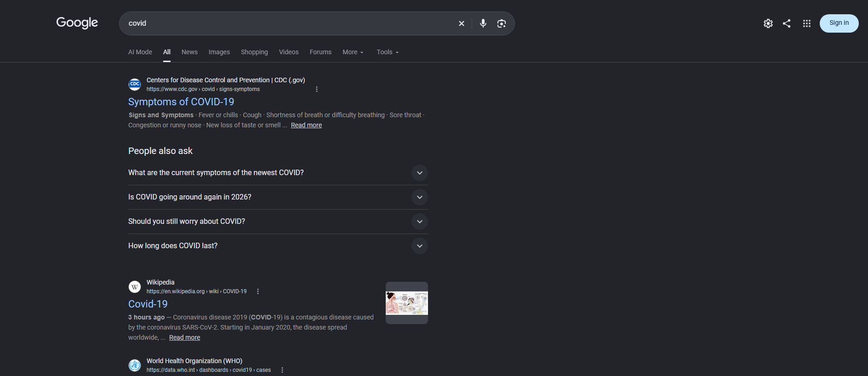Open the three-dot menu for the Wikipedia result
This screenshot has width=868, height=376.
click(x=258, y=291)
